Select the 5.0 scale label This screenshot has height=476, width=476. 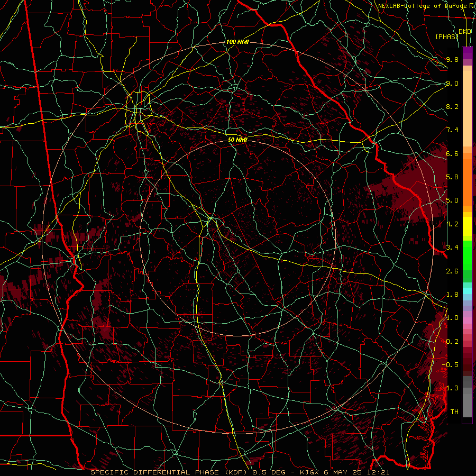point(452,200)
